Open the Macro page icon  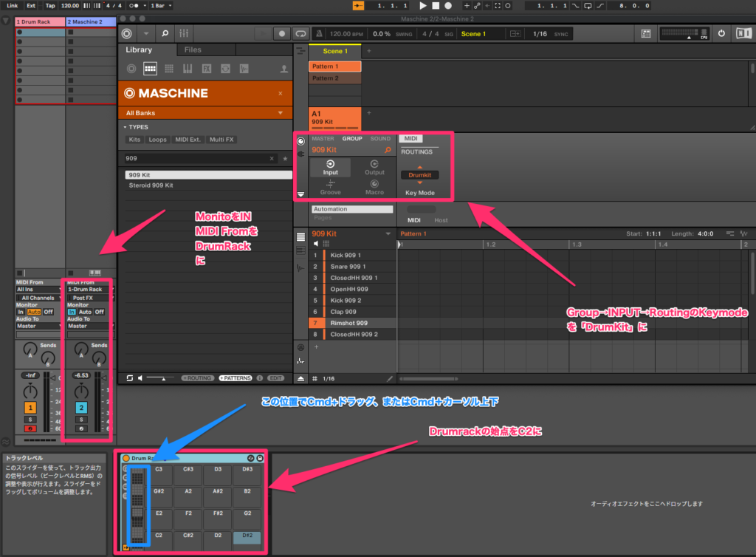[x=374, y=187]
